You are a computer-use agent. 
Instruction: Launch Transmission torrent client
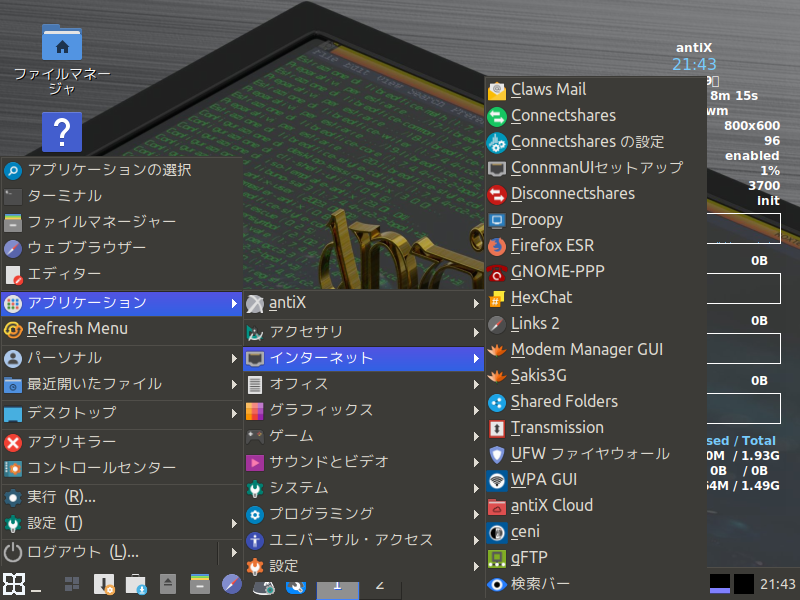coord(595,428)
